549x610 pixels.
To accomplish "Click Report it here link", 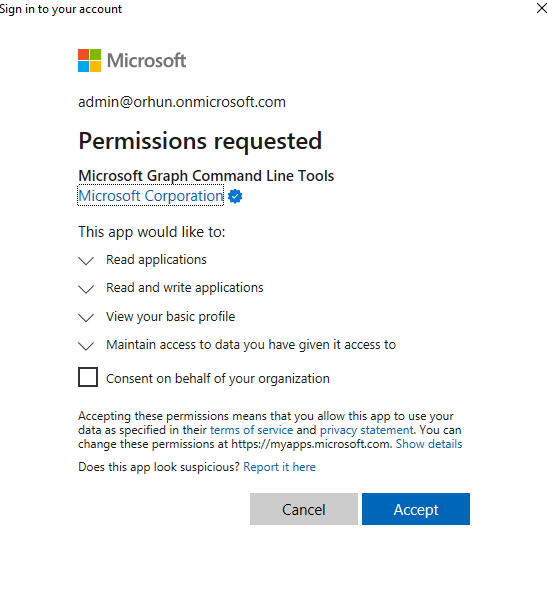I will (x=279, y=467).
